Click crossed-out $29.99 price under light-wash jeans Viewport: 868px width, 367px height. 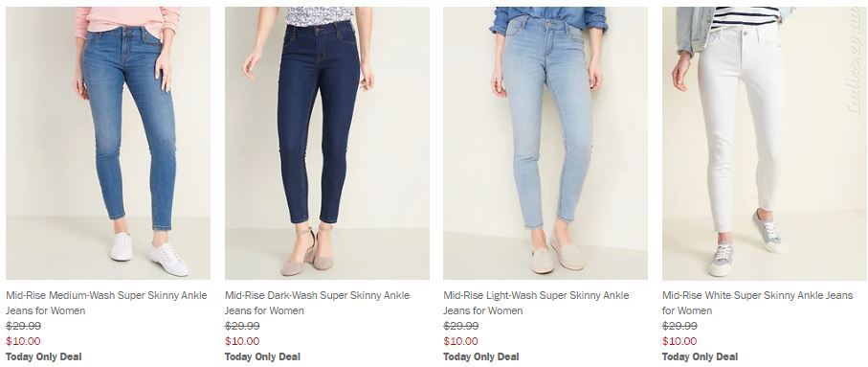point(460,326)
